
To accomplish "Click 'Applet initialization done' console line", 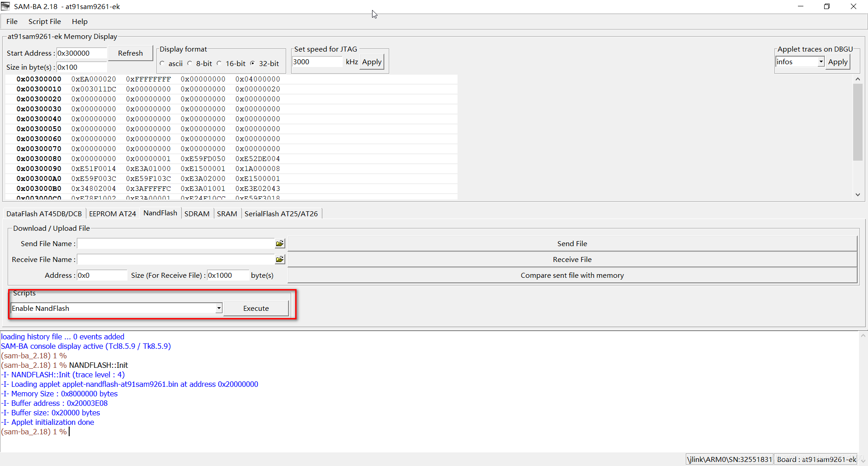I will [47, 422].
